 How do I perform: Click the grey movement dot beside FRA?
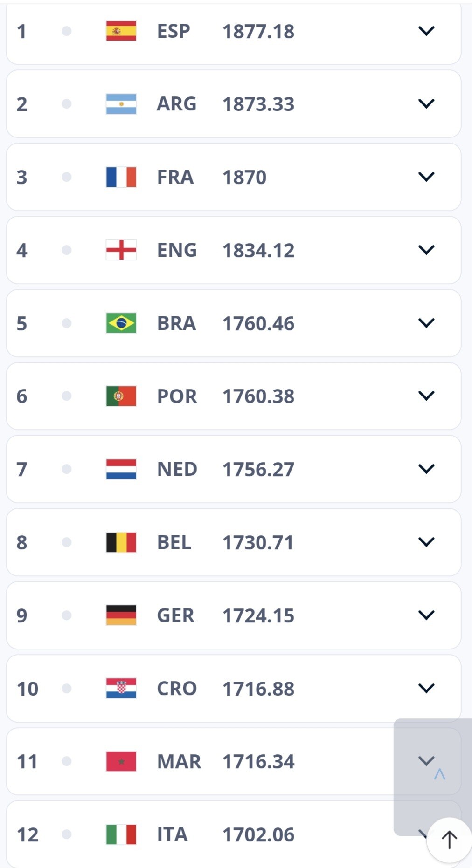coord(67,177)
